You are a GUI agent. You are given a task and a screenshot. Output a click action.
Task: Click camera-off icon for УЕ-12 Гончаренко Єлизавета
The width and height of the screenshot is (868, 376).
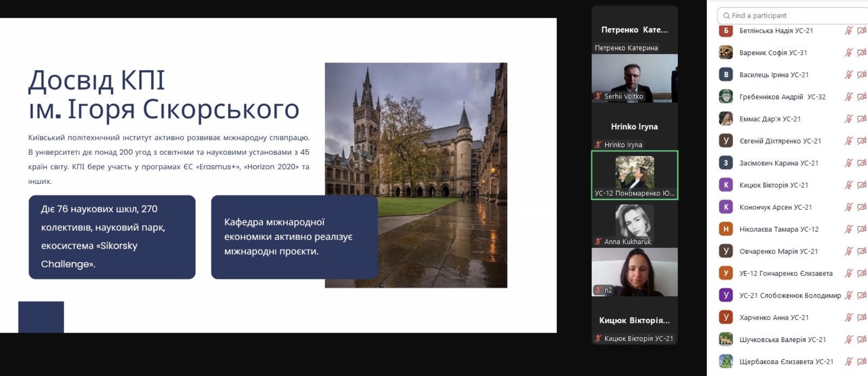click(x=862, y=273)
